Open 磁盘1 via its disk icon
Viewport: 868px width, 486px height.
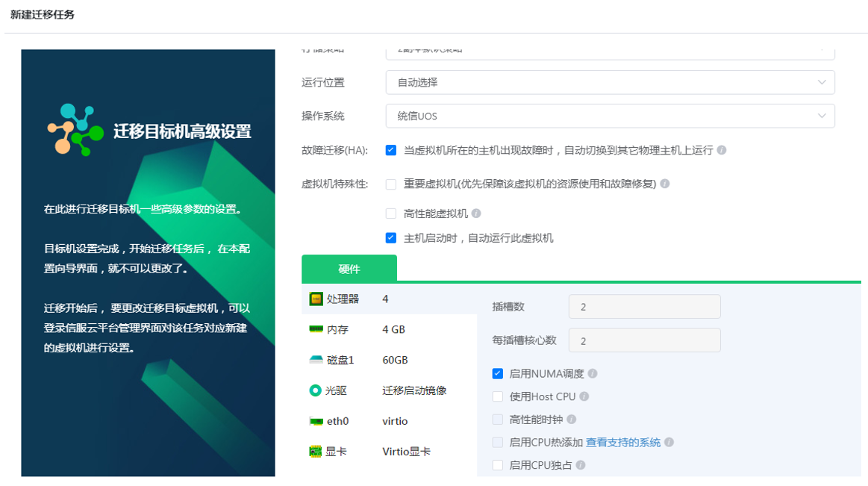[316, 359]
